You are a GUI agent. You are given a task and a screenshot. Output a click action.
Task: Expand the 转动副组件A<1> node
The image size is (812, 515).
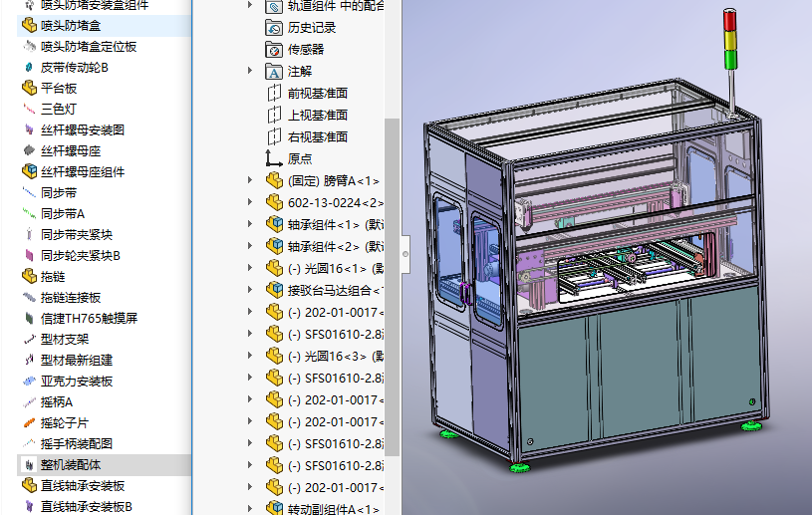pos(250,508)
